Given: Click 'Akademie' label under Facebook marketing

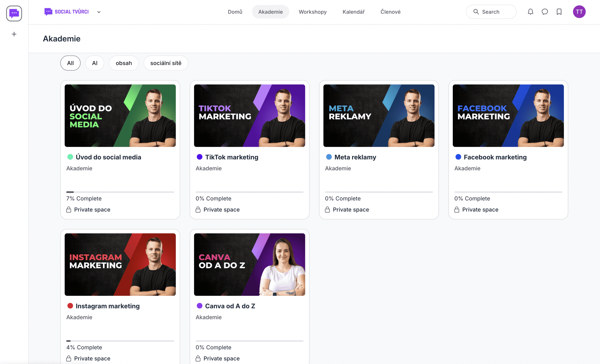Looking at the screenshot, I should tap(467, 168).
